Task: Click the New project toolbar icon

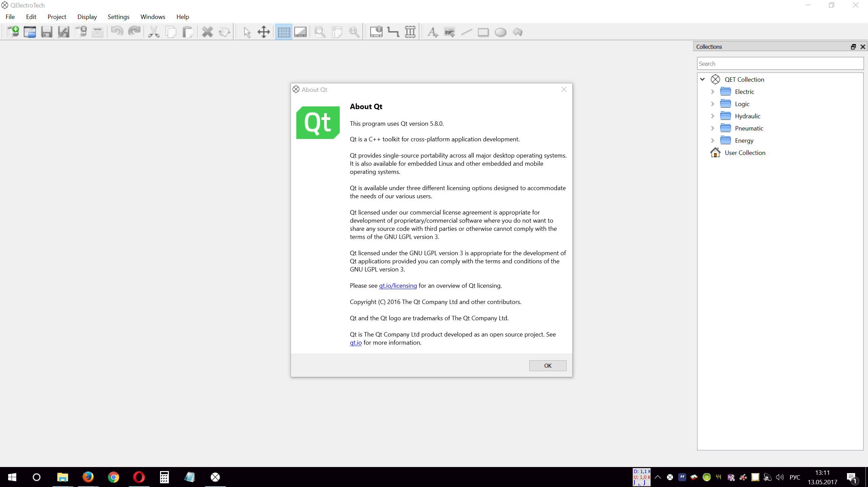Action: 13,32
